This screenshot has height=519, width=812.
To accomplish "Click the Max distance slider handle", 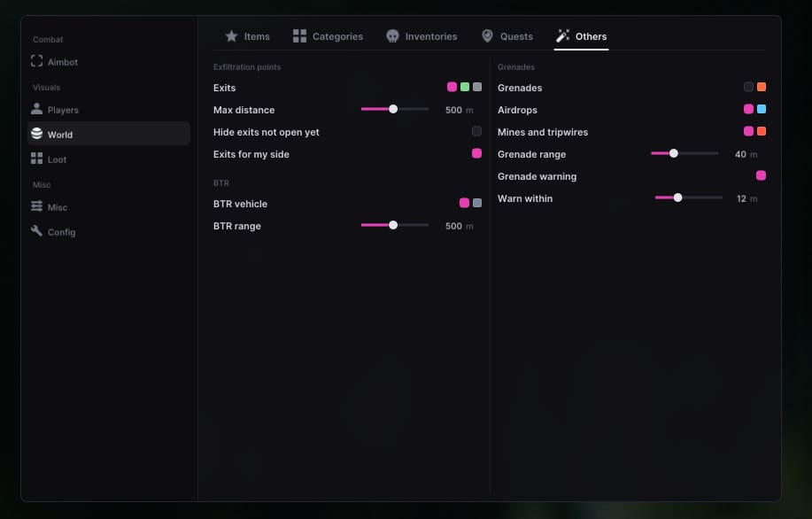I will click(393, 109).
